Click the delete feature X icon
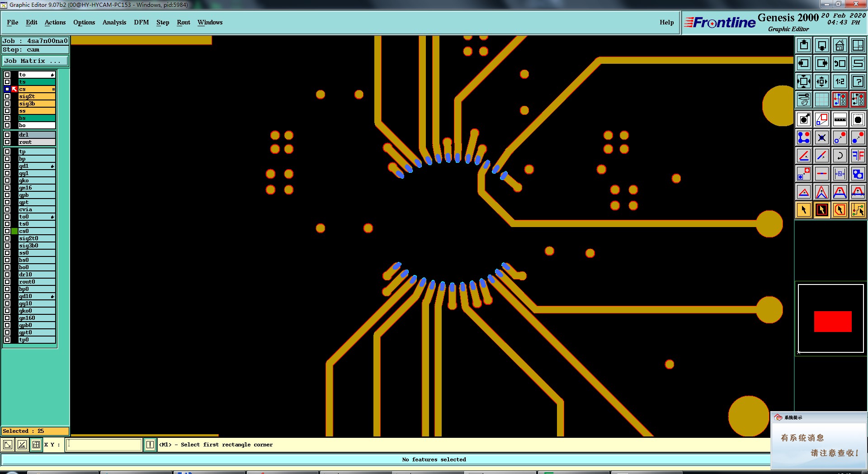 tap(822, 137)
